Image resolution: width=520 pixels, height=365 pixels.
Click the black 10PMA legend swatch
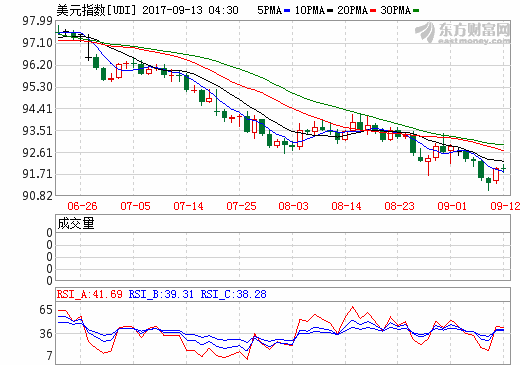[x=330, y=11]
